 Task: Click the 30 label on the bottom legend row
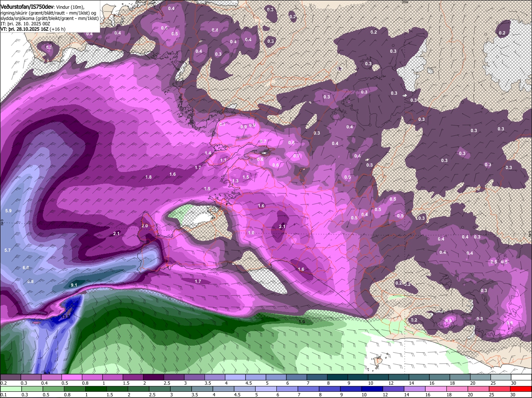pos(513,395)
